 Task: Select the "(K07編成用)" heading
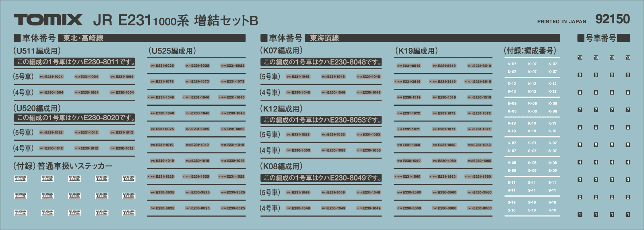[x=281, y=51]
